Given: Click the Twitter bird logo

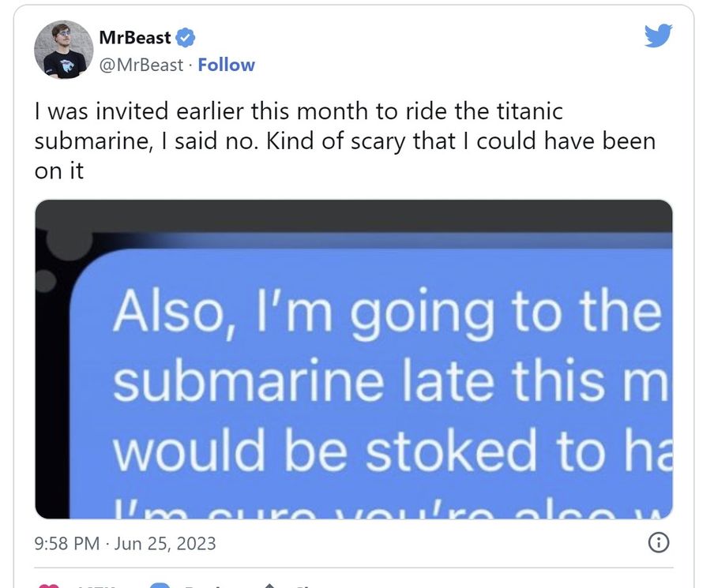Looking at the screenshot, I should coord(658,35).
